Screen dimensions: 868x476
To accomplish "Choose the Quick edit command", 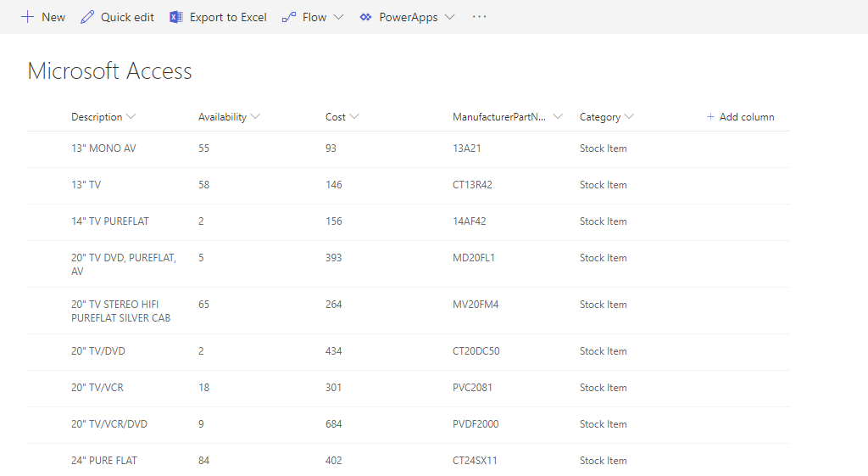I will pyautogui.click(x=127, y=17).
